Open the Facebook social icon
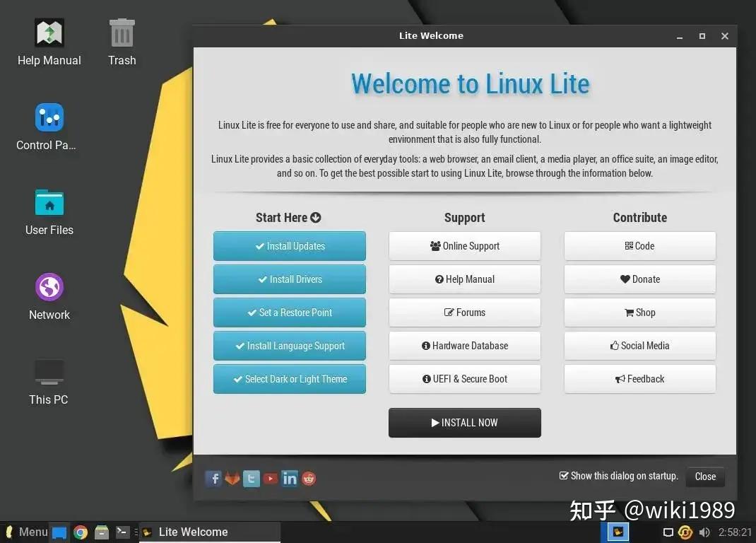Screen dimensions: 756x543 [213, 479]
